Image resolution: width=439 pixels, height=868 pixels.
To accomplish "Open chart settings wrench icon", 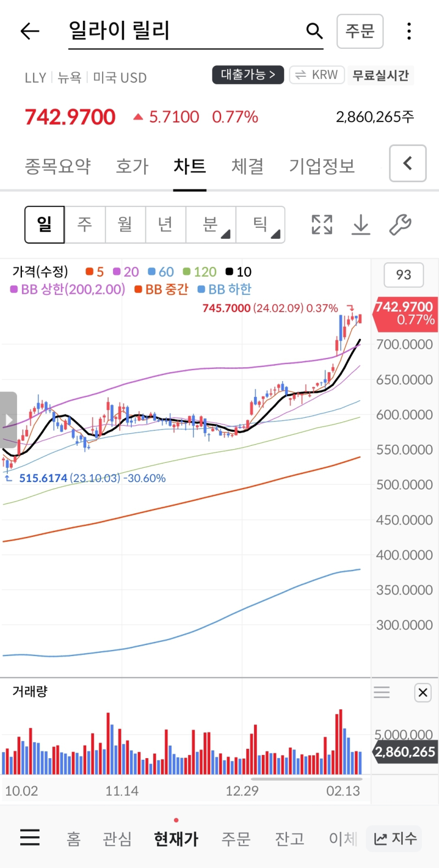I will click(x=400, y=225).
